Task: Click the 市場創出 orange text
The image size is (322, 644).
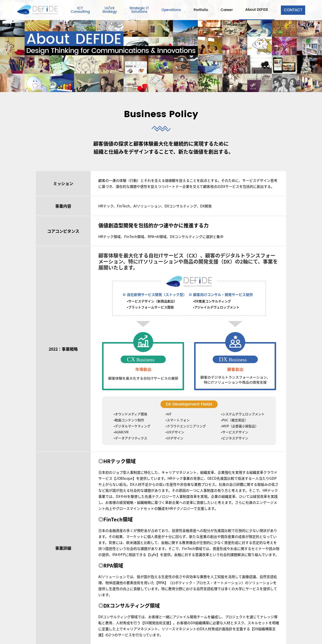Action: [x=143, y=369]
